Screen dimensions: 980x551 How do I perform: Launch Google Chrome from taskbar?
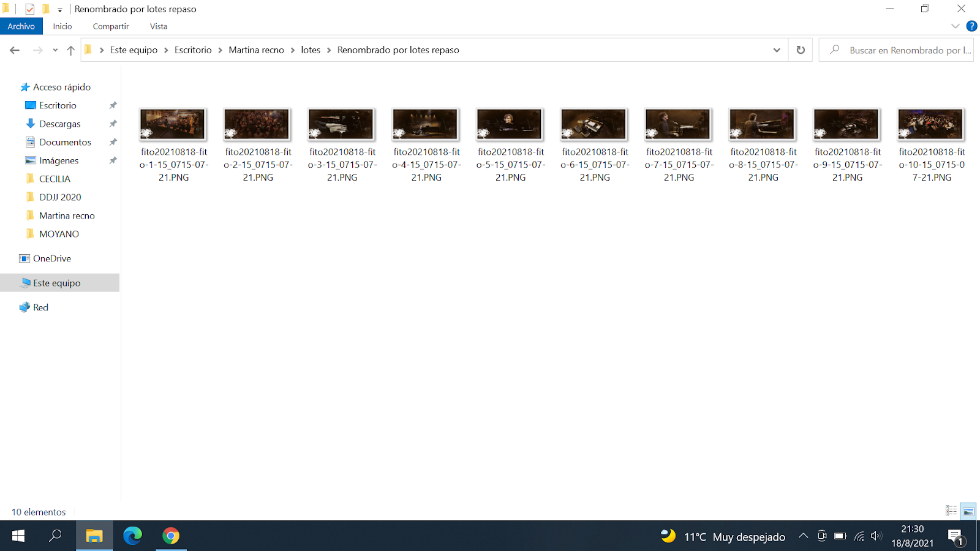171,536
